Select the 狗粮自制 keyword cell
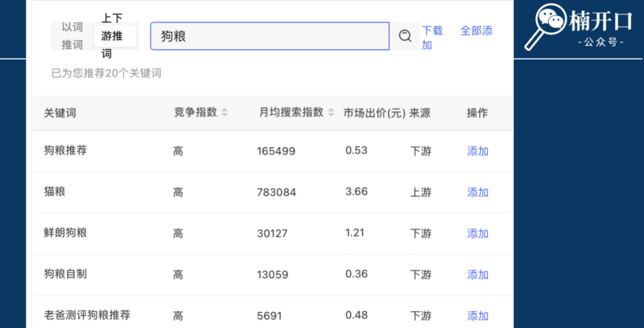Screen dimensions: 644x328 [x=66, y=274]
